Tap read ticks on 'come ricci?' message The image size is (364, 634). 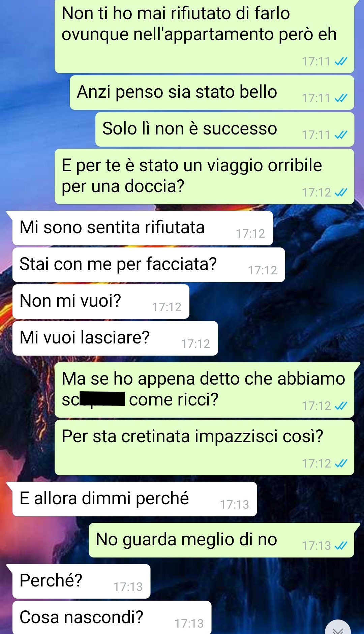click(341, 406)
